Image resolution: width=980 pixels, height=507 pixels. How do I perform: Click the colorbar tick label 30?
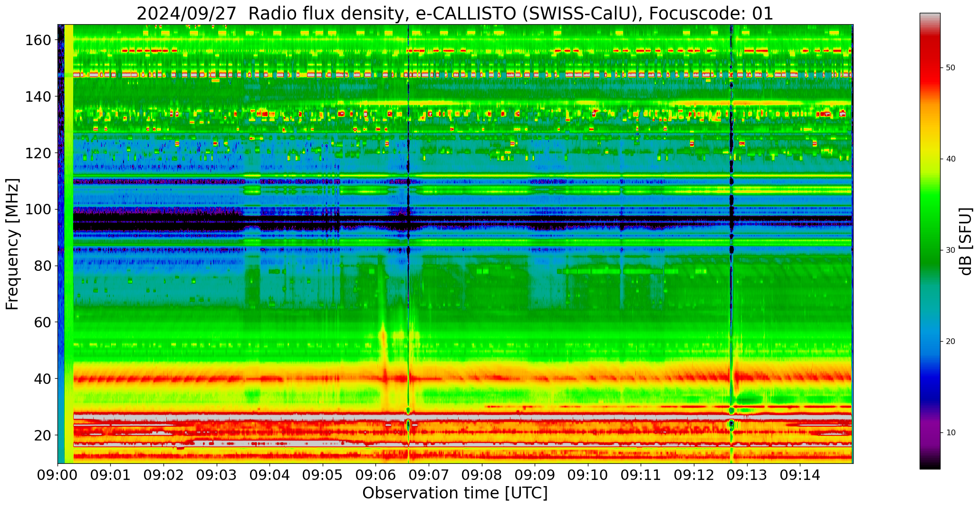pos(951,250)
